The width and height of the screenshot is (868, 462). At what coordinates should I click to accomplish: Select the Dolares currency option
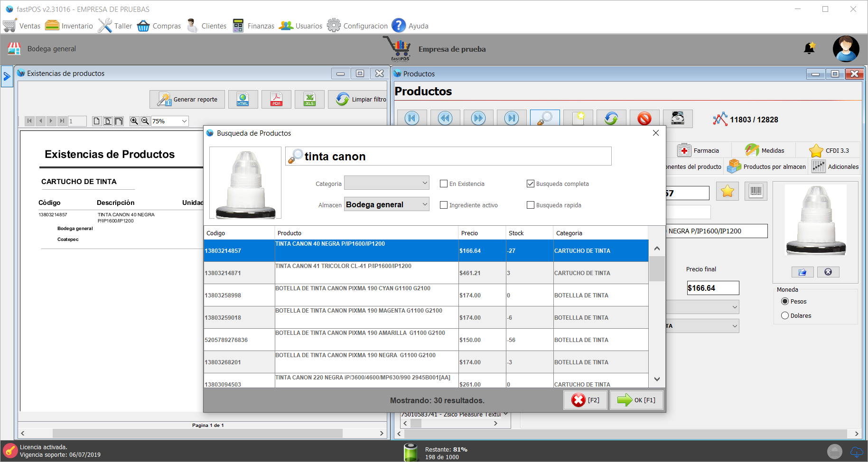point(785,315)
